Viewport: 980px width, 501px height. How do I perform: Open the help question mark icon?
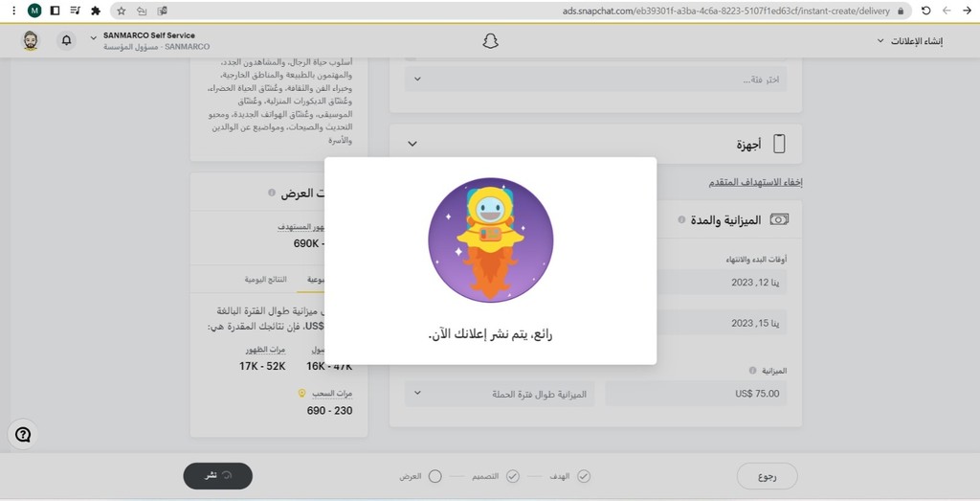click(x=23, y=435)
